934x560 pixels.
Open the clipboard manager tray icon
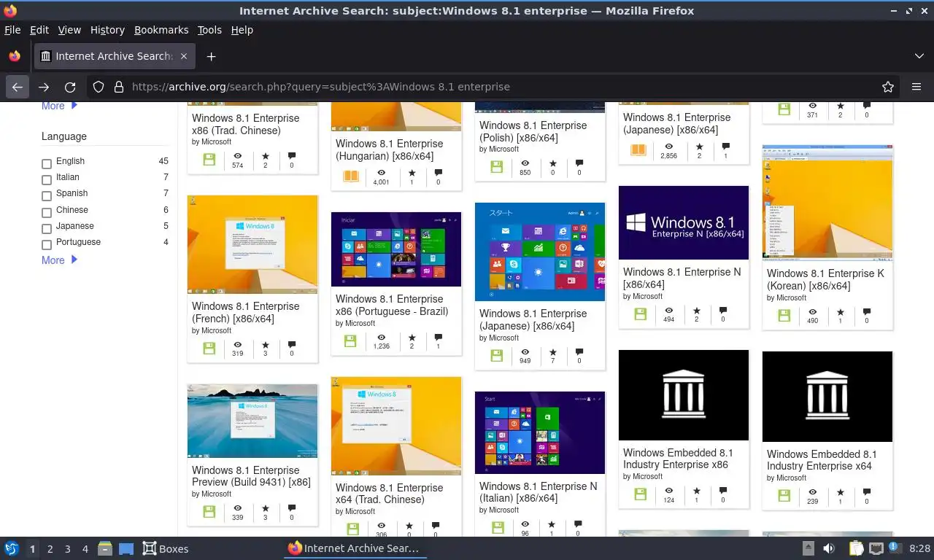[856, 548]
